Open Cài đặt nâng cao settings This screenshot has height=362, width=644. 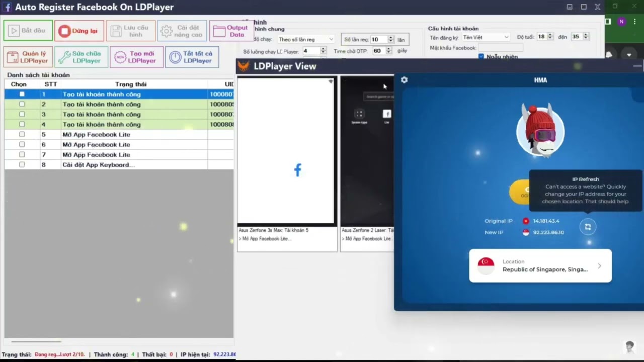point(182,31)
